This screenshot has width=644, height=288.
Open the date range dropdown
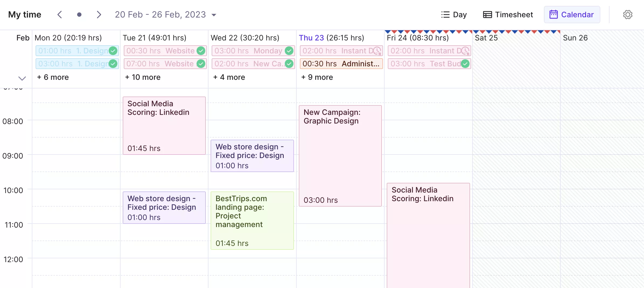[x=214, y=15]
